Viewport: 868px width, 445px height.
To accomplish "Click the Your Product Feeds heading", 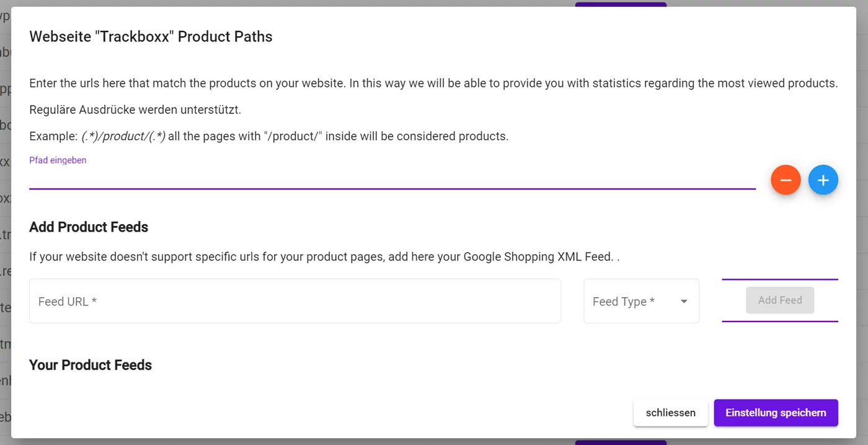I will click(x=91, y=365).
